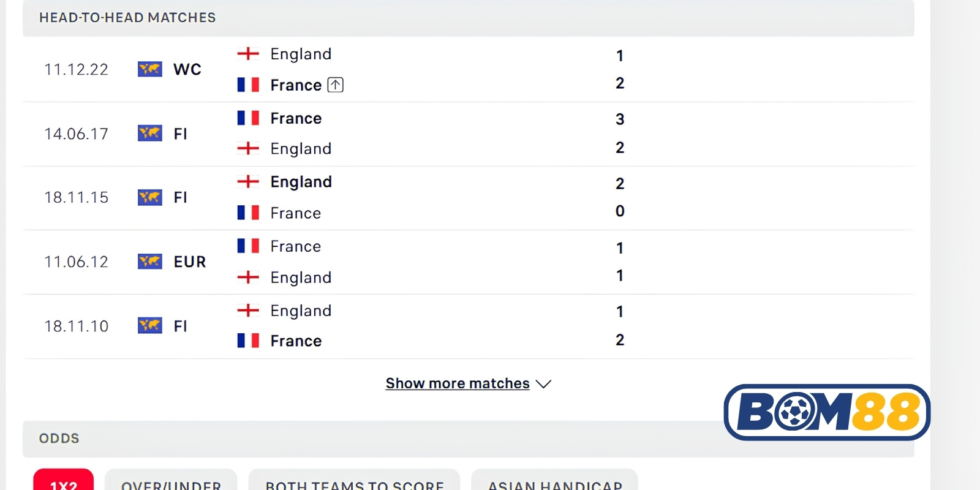Click France flag in 18.11.10 match
This screenshot has height=490, width=980.
(x=248, y=341)
